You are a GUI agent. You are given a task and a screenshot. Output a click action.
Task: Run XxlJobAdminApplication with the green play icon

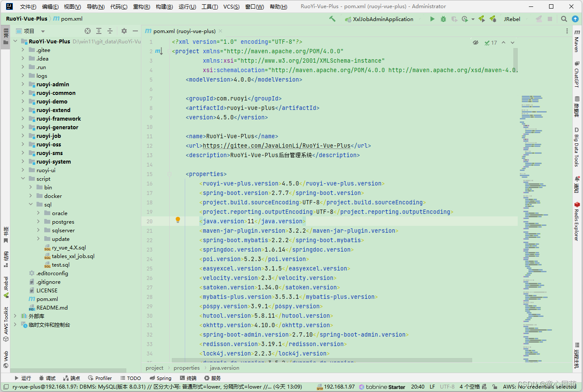[432, 19]
